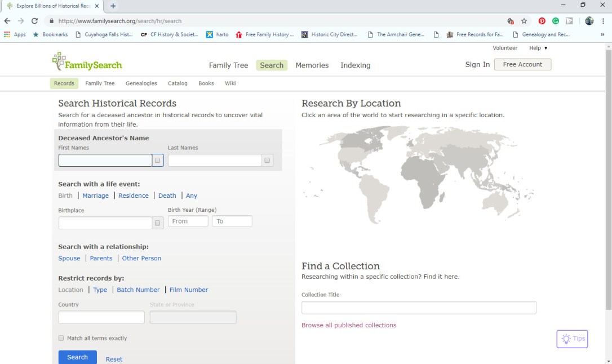Enable the Match all terms exactly checkbox
Image resolution: width=612 pixels, height=364 pixels.
pos(61,338)
